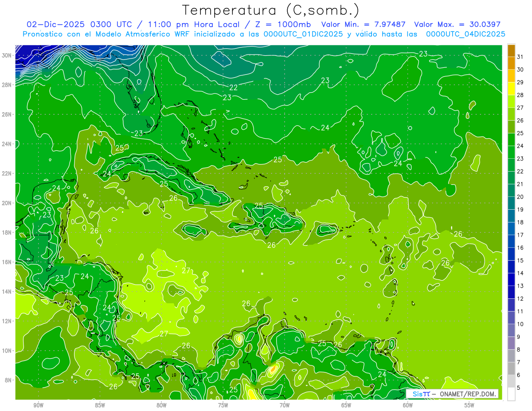
Task: Click the colorbar label 29
Action: tap(520, 82)
